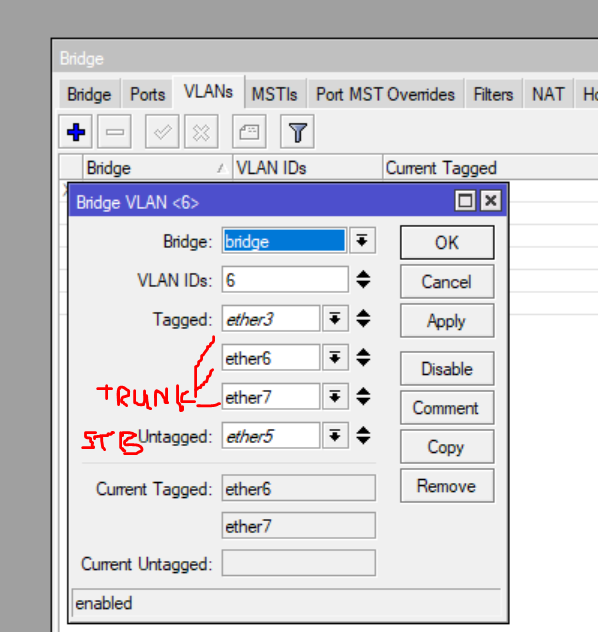
Task: Sort by the Bridge column header
Action: point(157,168)
